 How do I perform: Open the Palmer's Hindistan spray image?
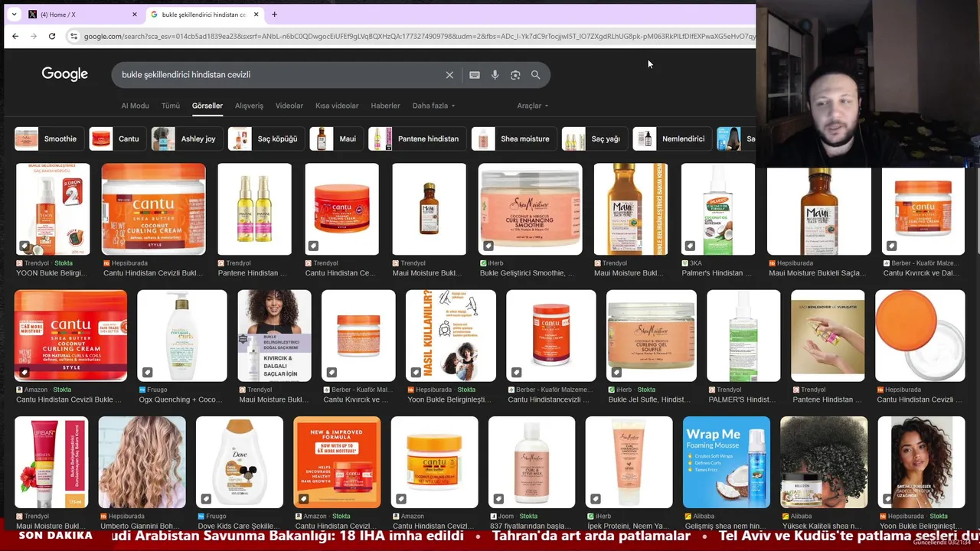718,209
